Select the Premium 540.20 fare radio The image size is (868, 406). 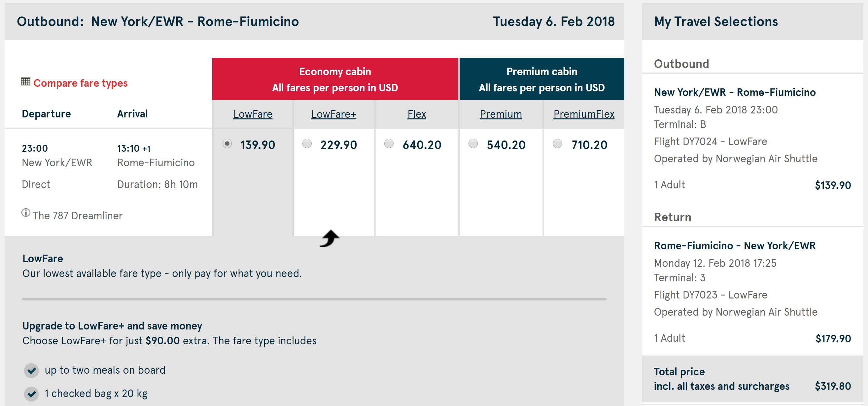(x=473, y=144)
